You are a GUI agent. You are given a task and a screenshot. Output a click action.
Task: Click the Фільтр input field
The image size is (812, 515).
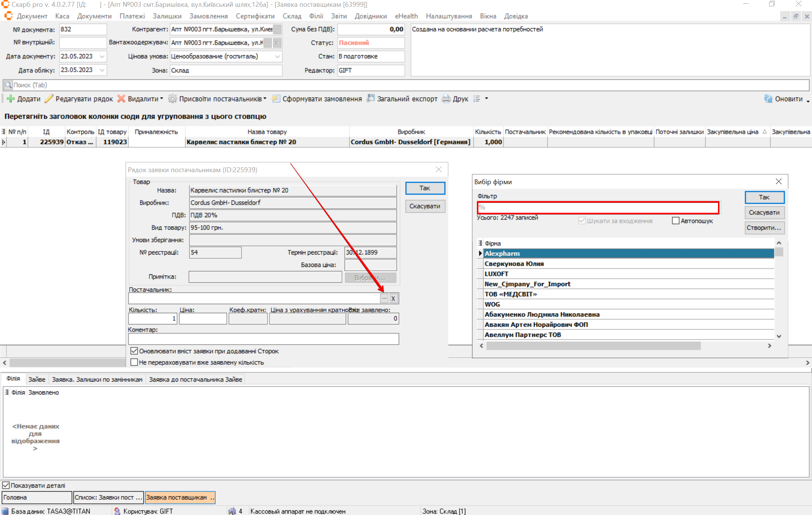click(x=598, y=207)
